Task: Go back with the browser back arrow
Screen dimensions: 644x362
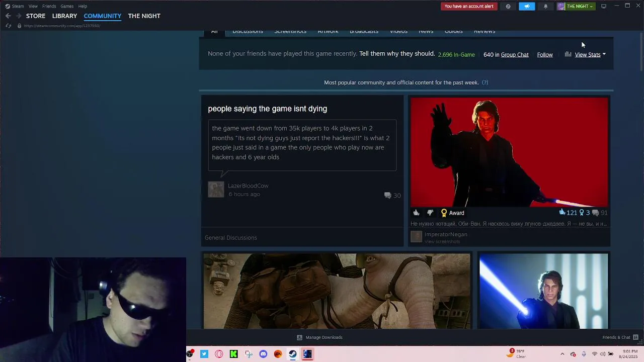Action: 8,16
